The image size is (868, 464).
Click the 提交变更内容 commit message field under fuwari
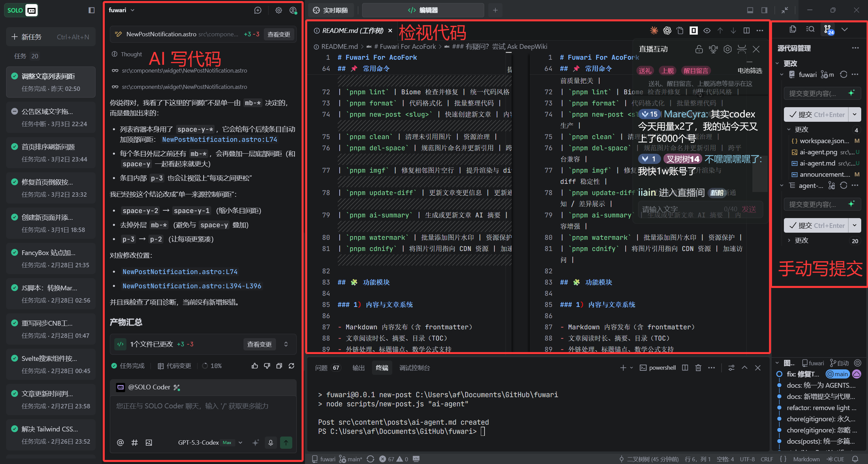[x=813, y=93]
